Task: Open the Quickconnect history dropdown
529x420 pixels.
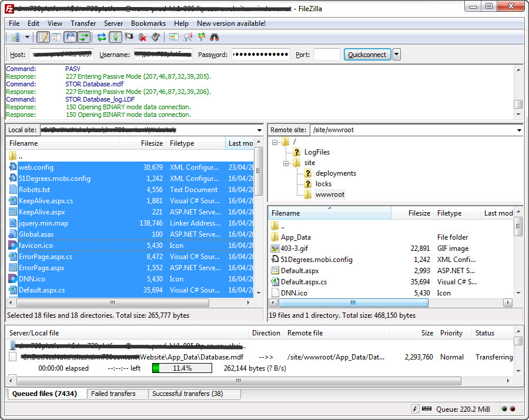Action: (397, 54)
